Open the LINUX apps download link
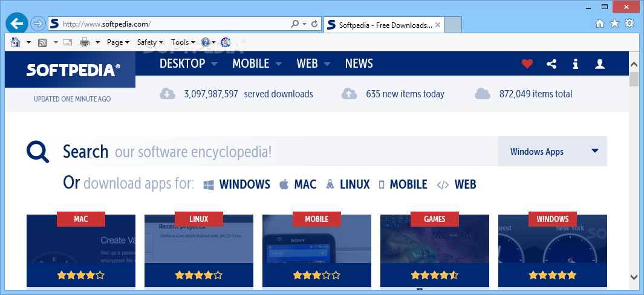Image resolution: width=644 pixels, height=295 pixels. (x=348, y=184)
